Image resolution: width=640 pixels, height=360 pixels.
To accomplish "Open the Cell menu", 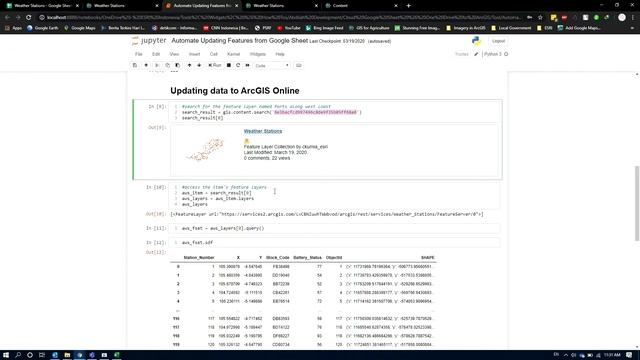I will tap(213, 54).
